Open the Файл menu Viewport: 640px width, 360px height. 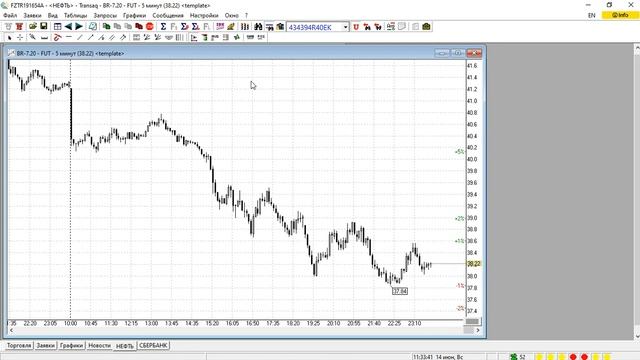click(10, 16)
